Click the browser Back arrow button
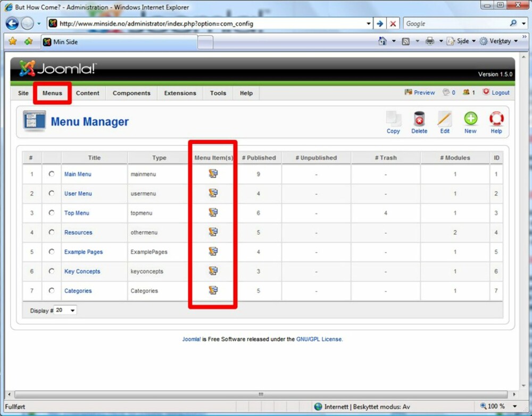532x416 pixels. tap(12, 23)
